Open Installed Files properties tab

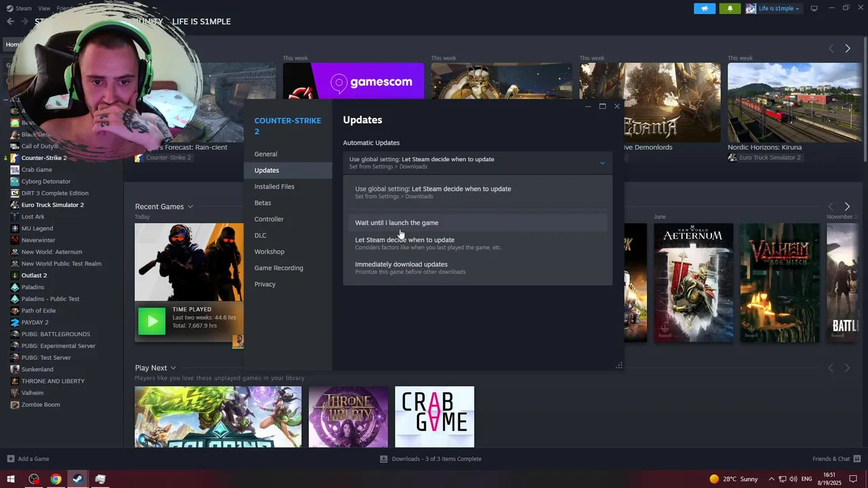274,186
